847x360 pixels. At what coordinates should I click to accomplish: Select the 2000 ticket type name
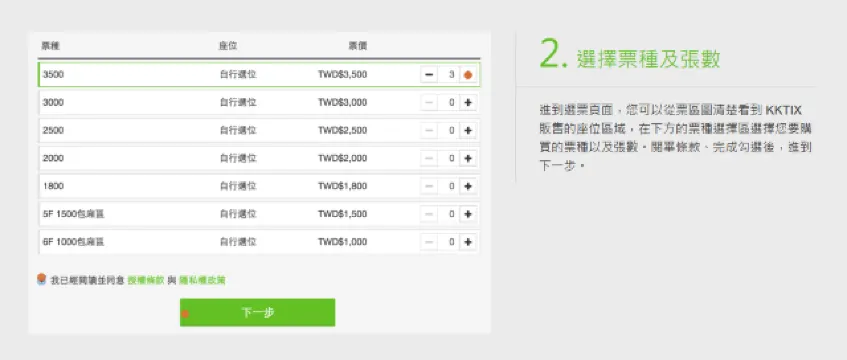pyautogui.click(x=53, y=158)
